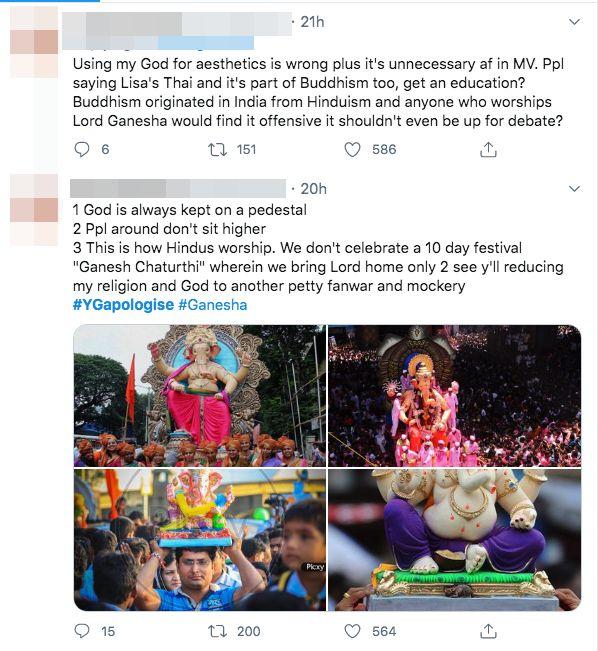Share the second tweet via upload icon
Image resolution: width=598 pixels, height=651 pixels.
[x=488, y=631]
